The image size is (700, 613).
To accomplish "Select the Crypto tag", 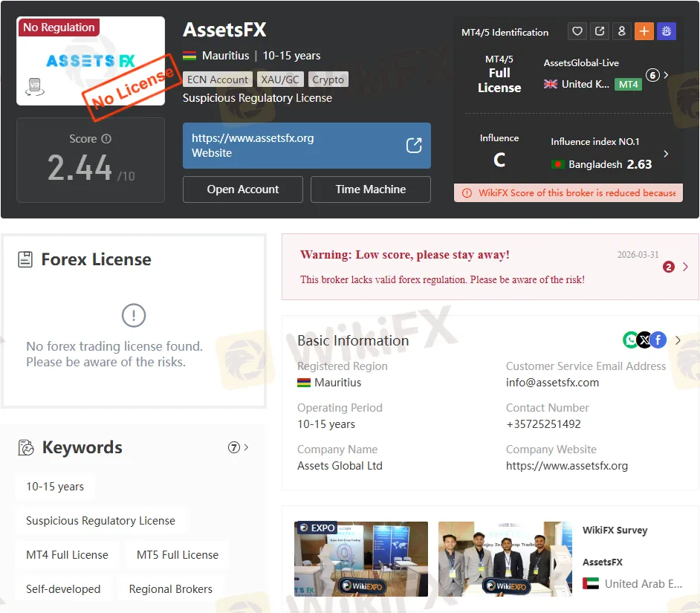I will coord(328,80).
